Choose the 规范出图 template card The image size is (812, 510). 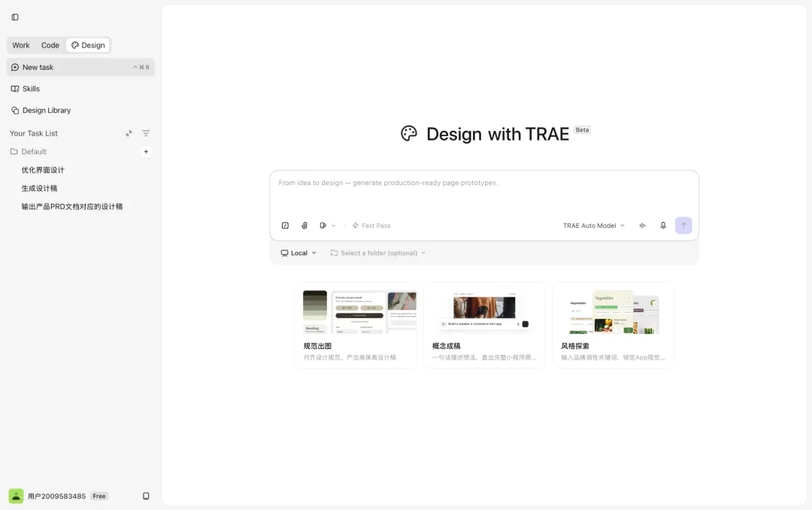click(x=355, y=326)
